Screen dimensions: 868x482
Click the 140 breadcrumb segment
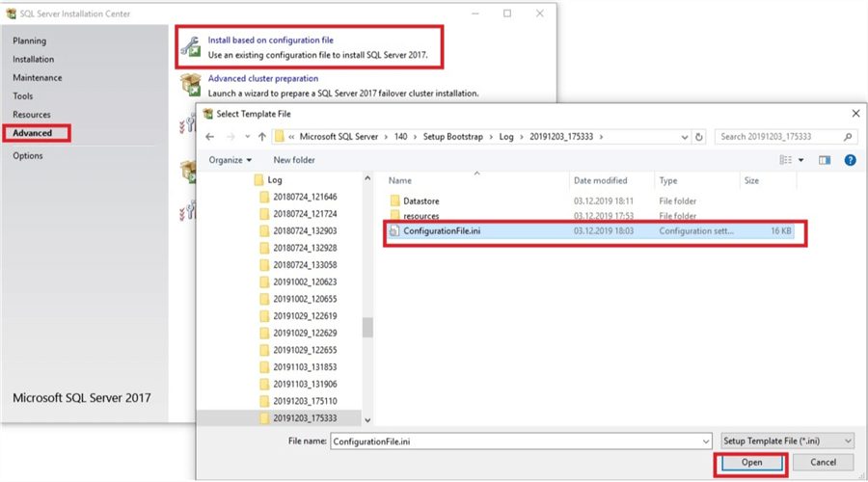tap(401, 137)
